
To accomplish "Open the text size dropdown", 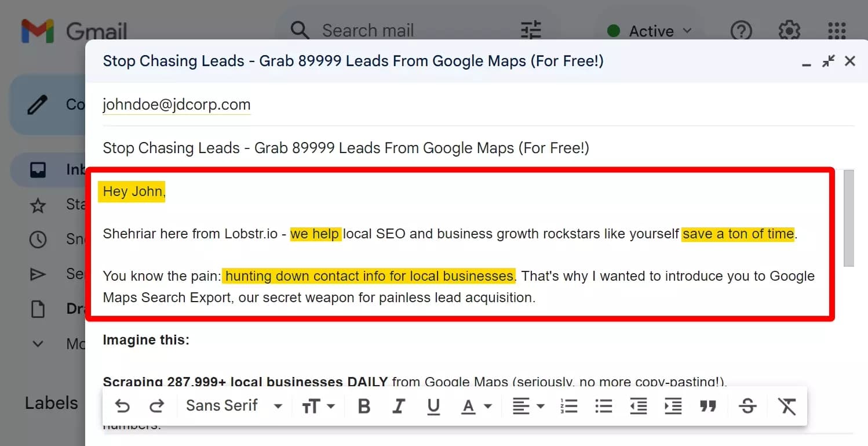I will pos(318,406).
